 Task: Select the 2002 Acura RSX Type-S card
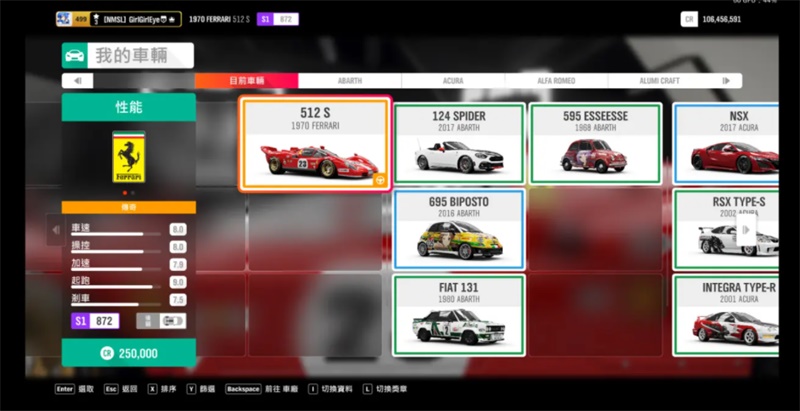726,229
